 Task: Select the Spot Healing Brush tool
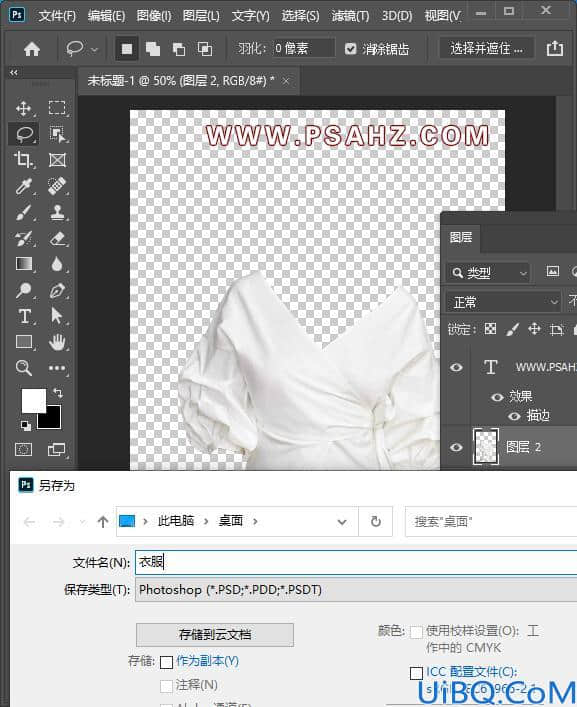coord(57,186)
